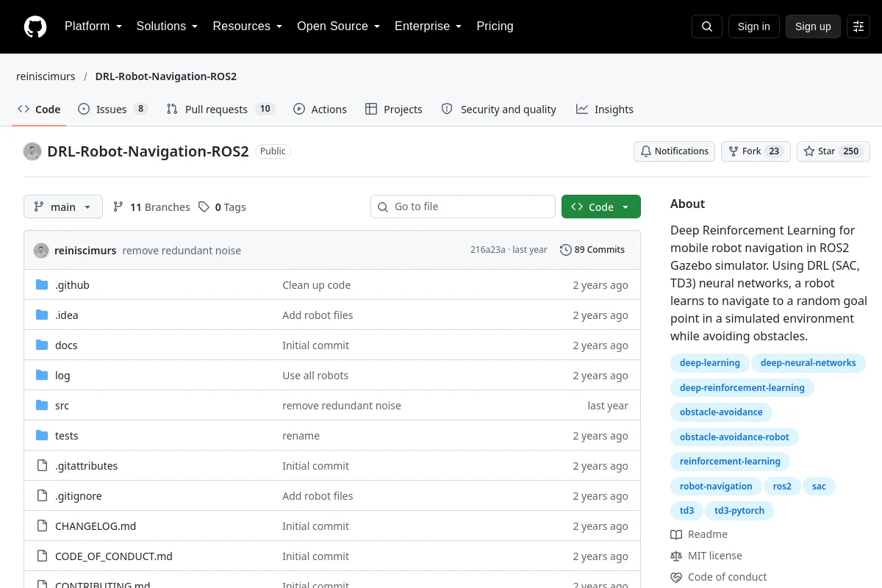The height and width of the screenshot is (588, 882).
Task: Open the Projects tab
Action: pyautogui.click(x=394, y=110)
